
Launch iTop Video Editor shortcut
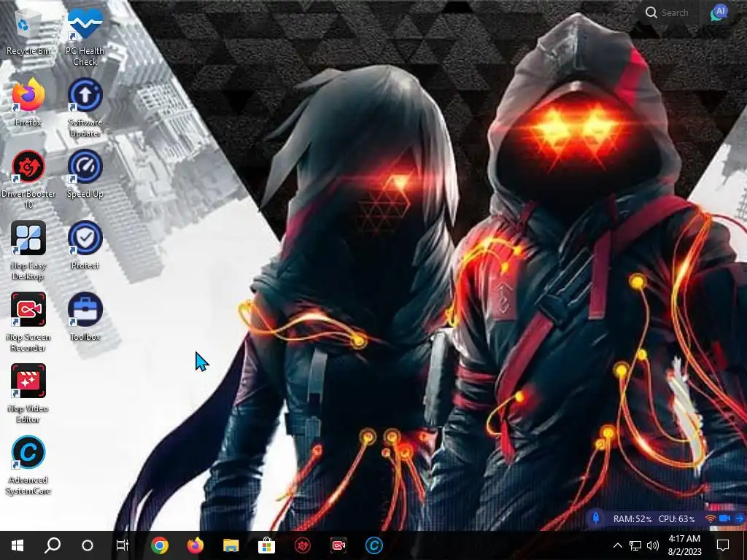click(x=28, y=393)
